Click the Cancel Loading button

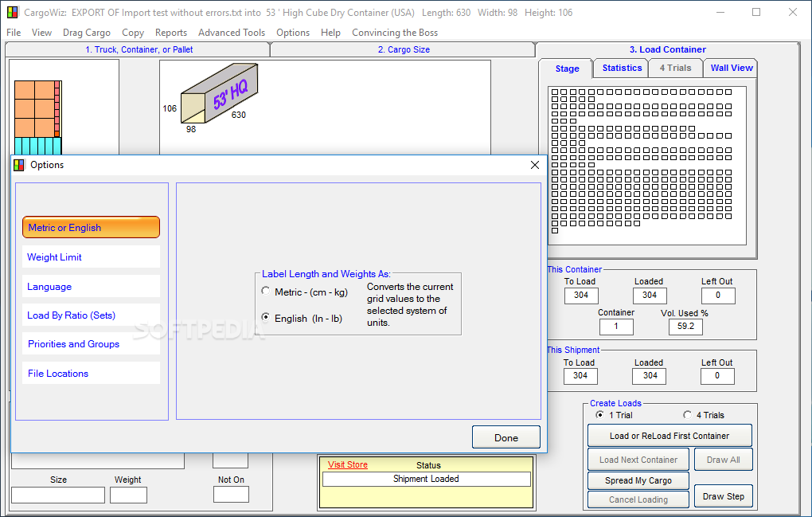[x=638, y=499]
